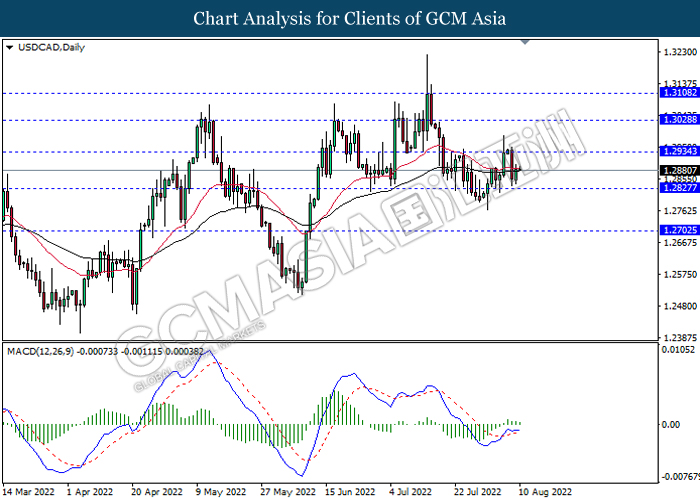The image size is (700, 500).
Task: Select the 1.30288 price level label
Action: (680, 120)
